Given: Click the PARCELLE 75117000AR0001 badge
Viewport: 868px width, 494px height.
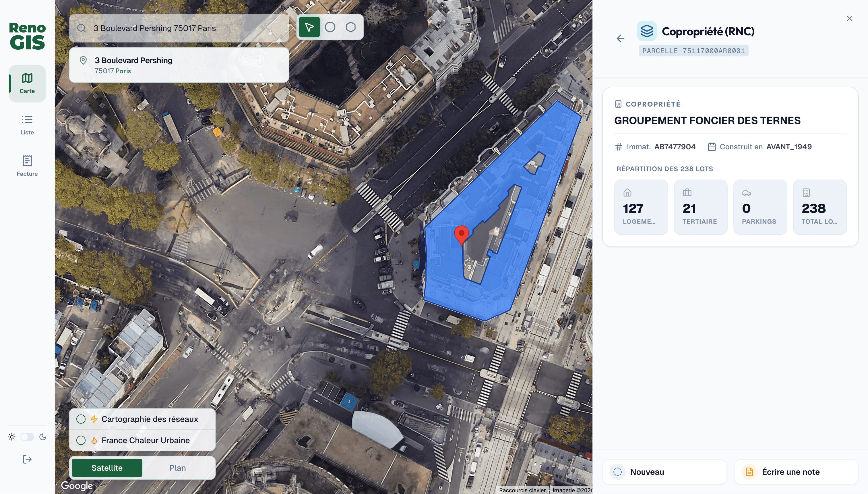Looking at the screenshot, I should click(x=693, y=51).
